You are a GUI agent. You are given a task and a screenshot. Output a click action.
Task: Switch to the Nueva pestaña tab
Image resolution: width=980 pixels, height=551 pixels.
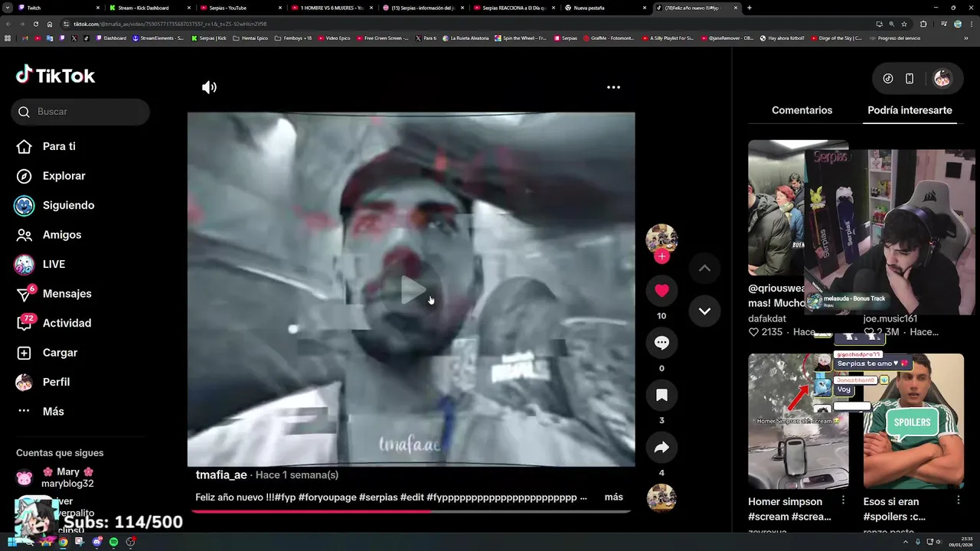[x=603, y=8]
